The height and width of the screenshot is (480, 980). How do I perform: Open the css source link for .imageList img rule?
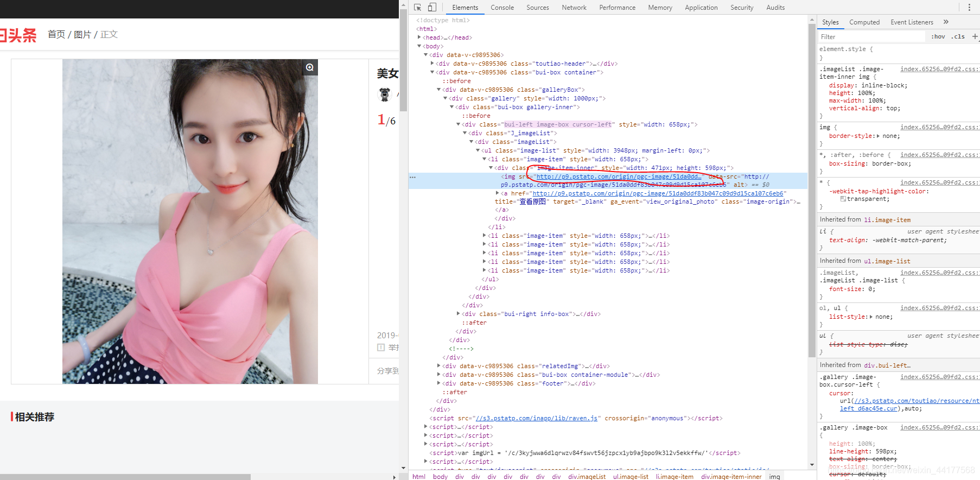click(x=940, y=69)
